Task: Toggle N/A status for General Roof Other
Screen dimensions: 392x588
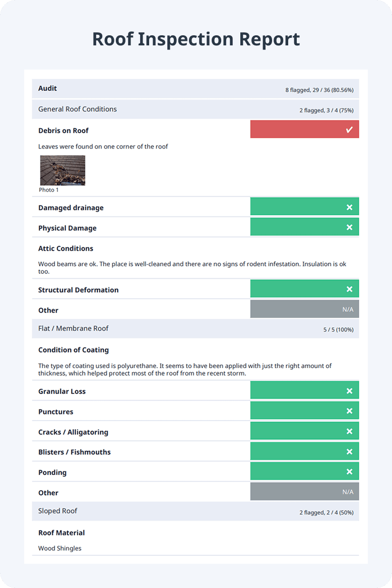Action: (304, 309)
